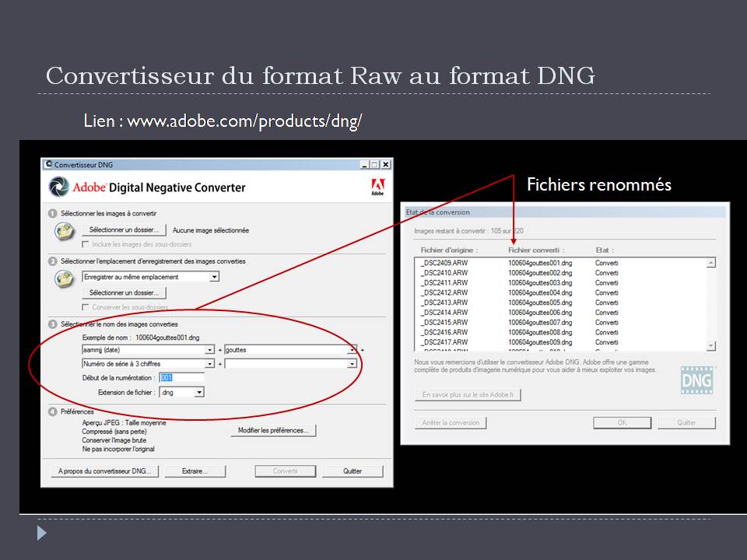Click the 'OK' button in conversion dialog
The width and height of the screenshot is (747, 560).
coord(622,423)
